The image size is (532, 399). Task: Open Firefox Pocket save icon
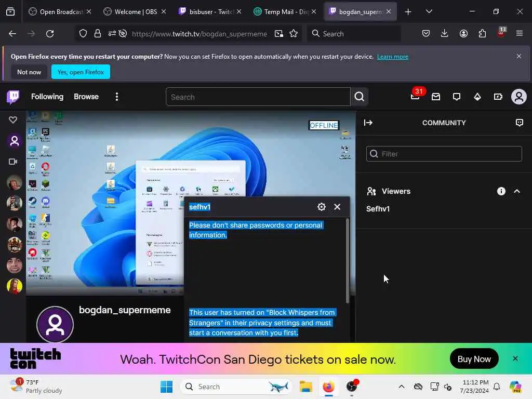(426, 34)
